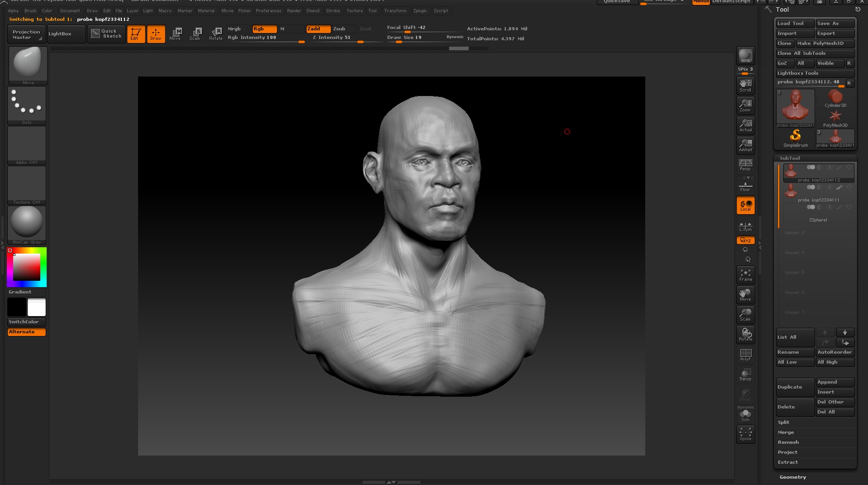Viewport: 868px width, 485px height.
Task: Select the PolyMesh3D tool
Action: [835, 118]
